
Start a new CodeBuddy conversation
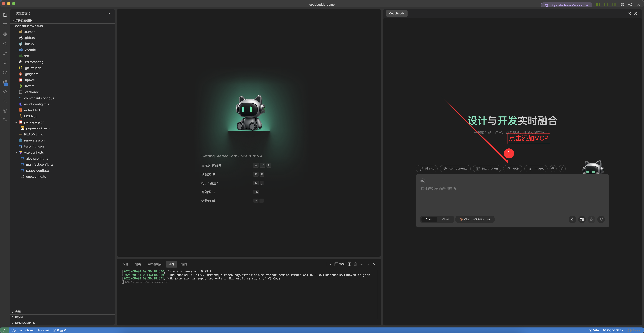click(629, 13)
